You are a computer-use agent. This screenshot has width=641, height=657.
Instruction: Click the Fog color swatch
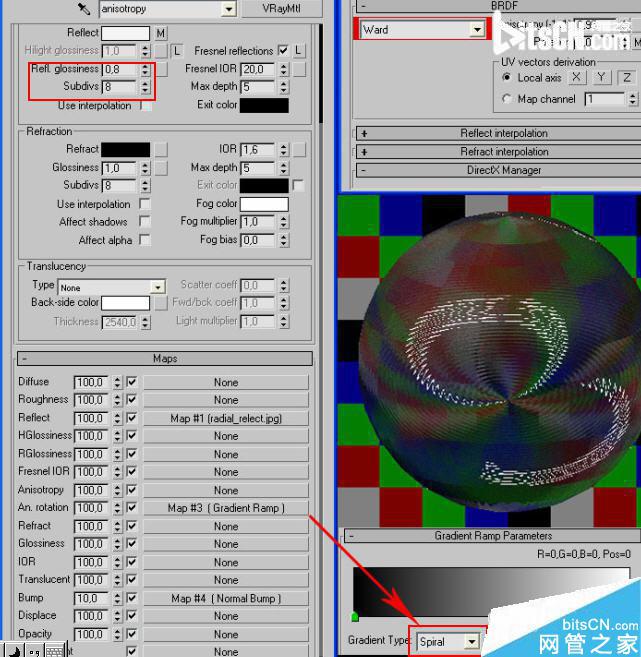pyautogui.click(x=264, y=204)
